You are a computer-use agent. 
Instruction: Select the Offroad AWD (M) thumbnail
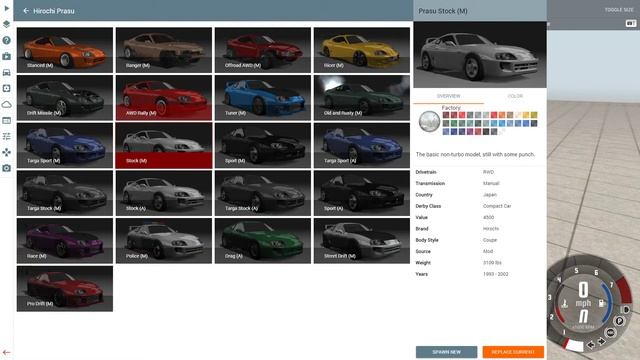tap(263, 50)
